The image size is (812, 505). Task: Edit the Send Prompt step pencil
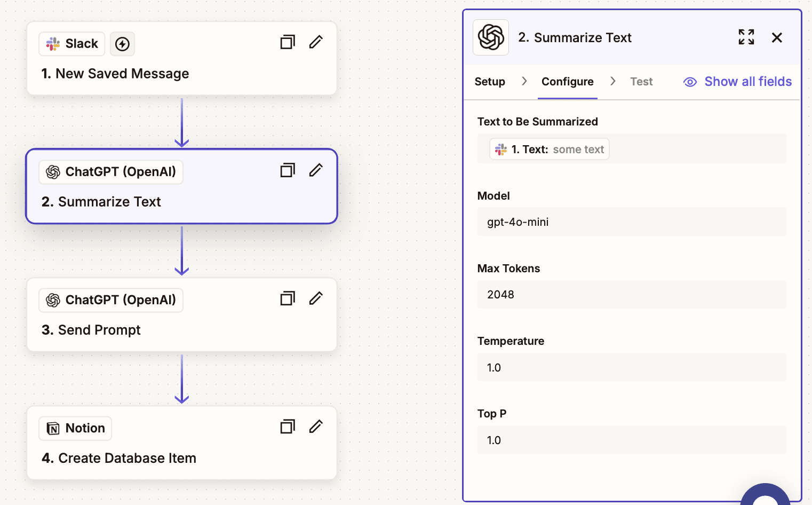316,298
